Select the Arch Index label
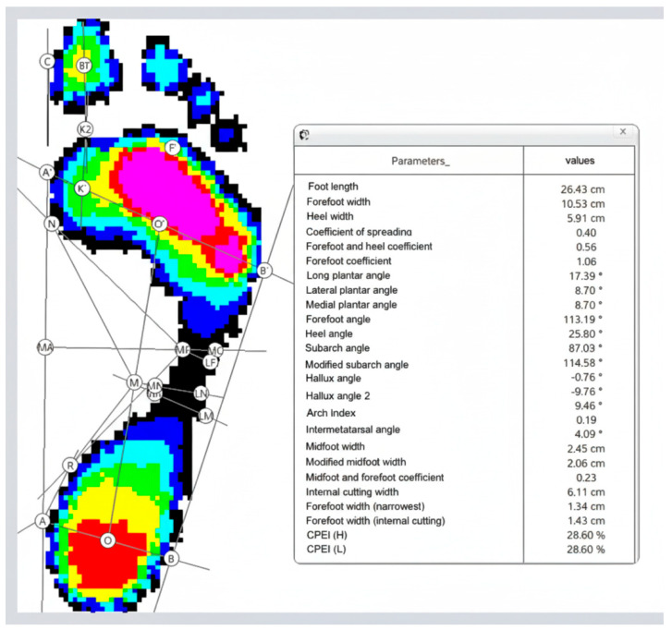672x630 pixels. click(331, 413)
